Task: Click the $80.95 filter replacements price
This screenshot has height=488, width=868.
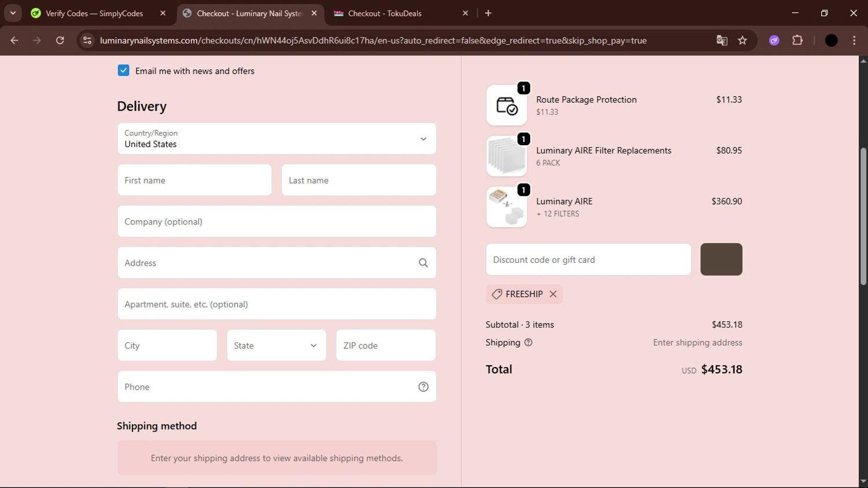Action: [729, 151]
